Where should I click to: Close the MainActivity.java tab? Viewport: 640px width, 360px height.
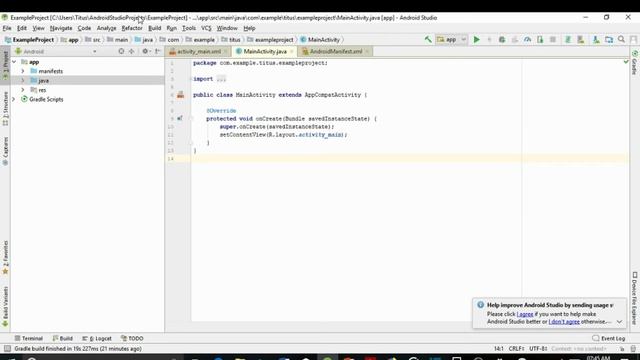(x=291, y=51)
